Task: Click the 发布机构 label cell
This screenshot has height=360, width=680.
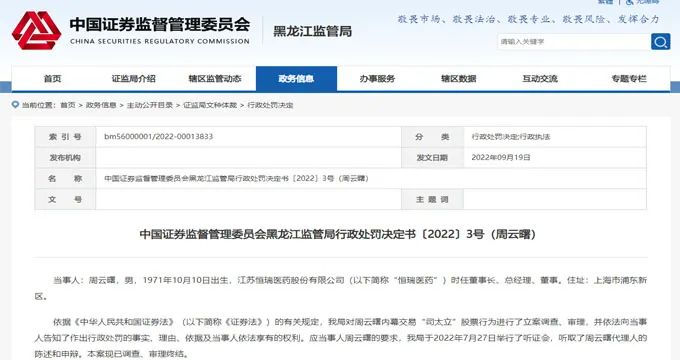Action: pos(65,157)
